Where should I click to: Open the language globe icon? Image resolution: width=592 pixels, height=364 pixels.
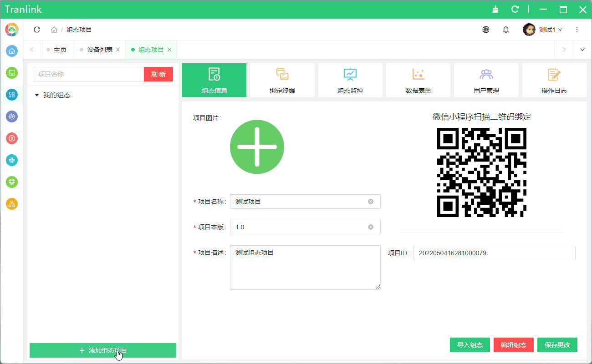click(x=486, y=30)
